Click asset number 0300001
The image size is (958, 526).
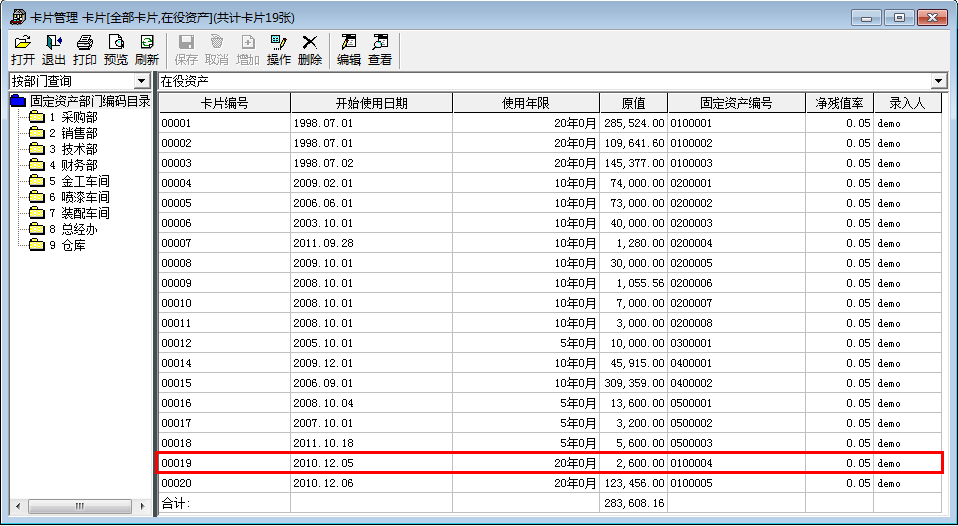(691, 343)
